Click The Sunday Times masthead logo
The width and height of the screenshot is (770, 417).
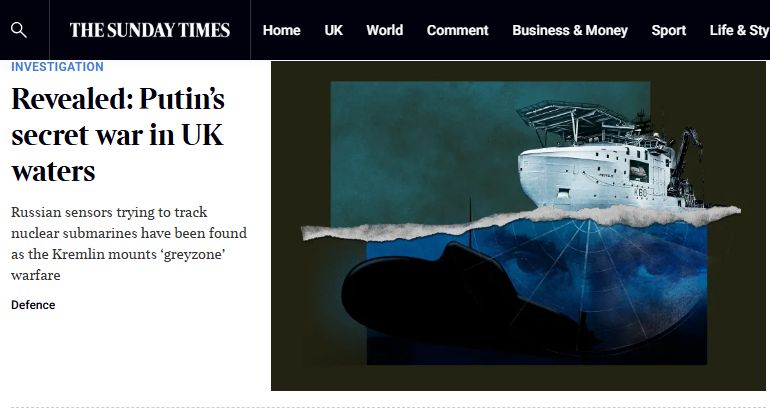(x=150, y=30)
